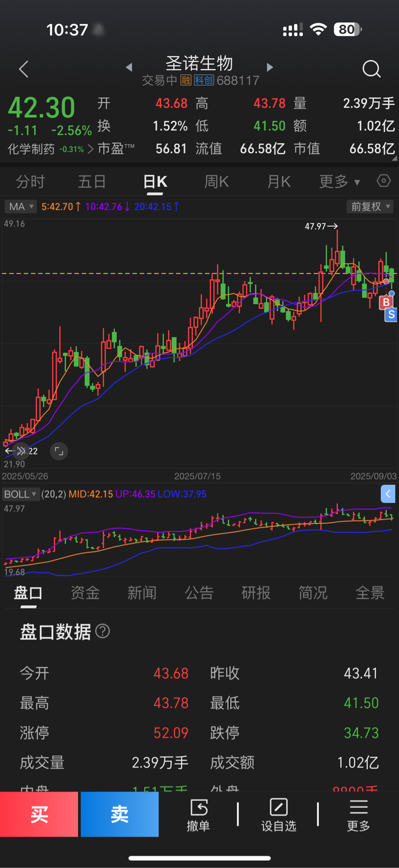This screenshot has width=399, height=868.
Task: Select 日K chart tab
Action: 155,182
